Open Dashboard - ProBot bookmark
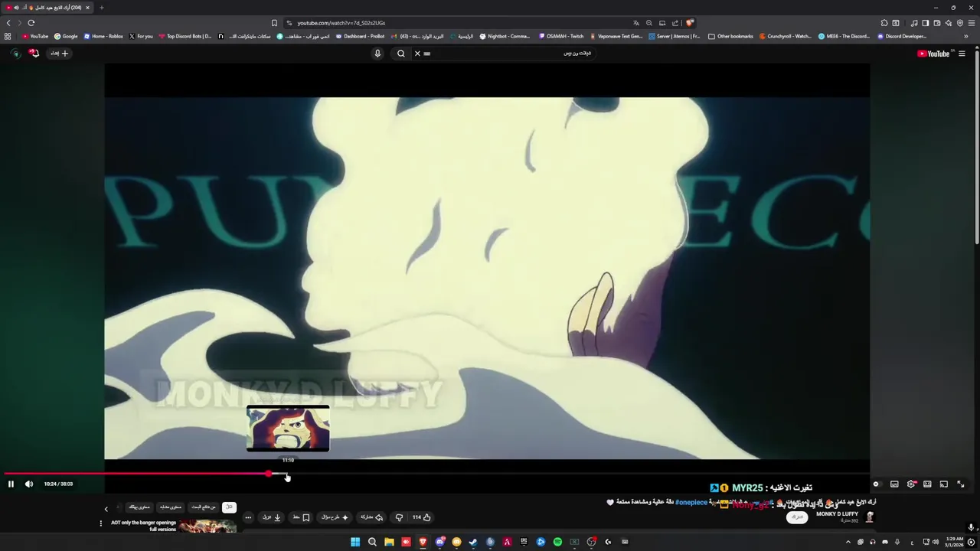 (x=360, y=36)
